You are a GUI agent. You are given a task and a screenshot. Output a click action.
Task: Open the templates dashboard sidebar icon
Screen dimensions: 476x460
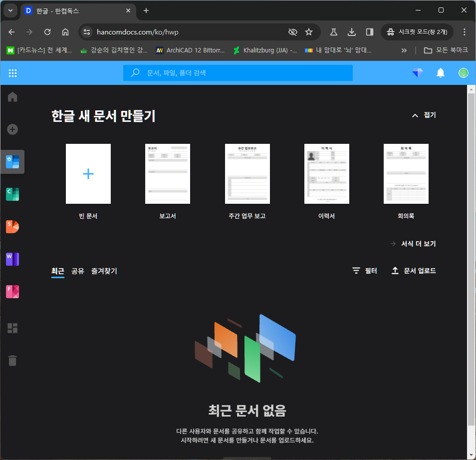coord(12,328)
